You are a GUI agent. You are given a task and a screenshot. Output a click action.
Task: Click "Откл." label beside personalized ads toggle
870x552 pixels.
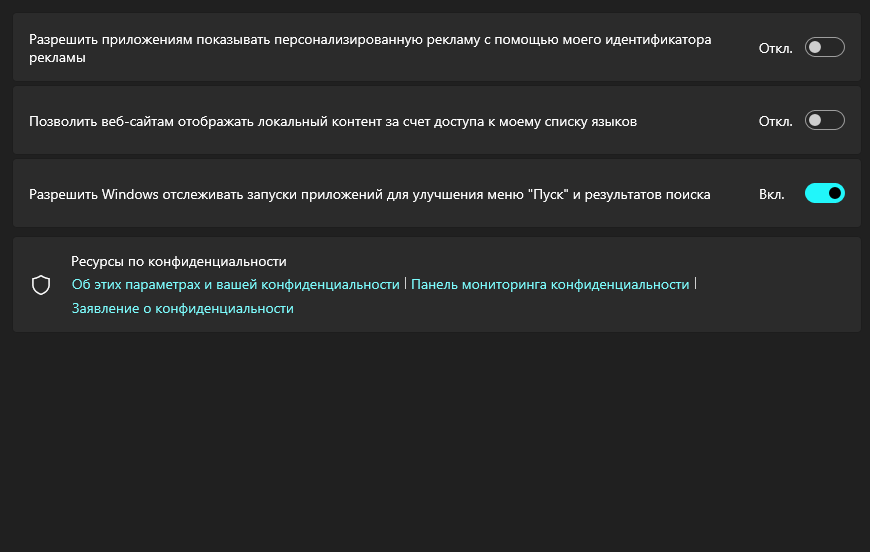pos(775,47)
